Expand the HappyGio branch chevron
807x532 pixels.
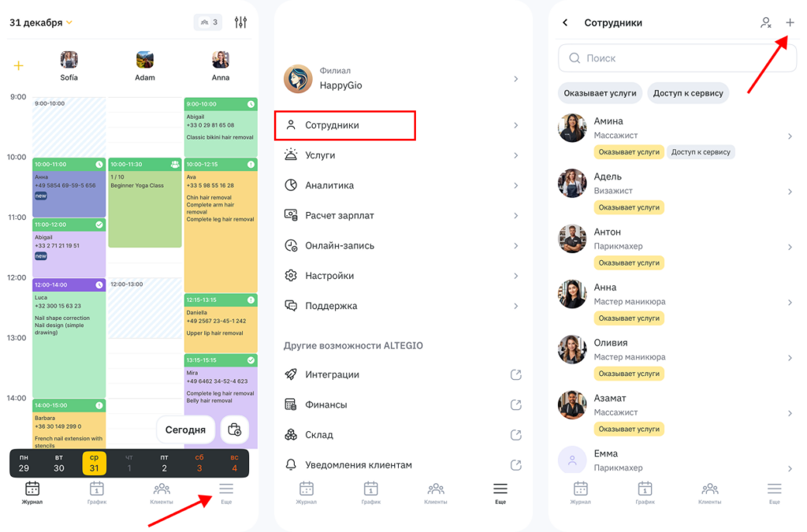coord(515,79)
